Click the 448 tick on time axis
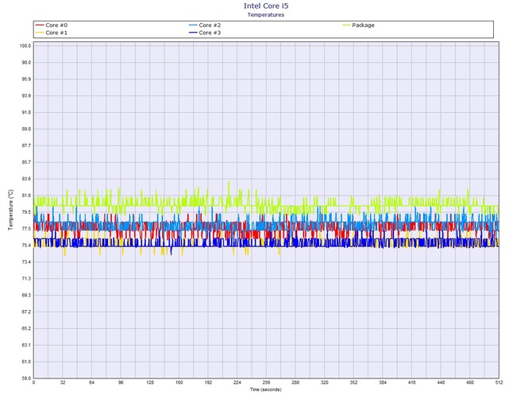 (441, 382)
